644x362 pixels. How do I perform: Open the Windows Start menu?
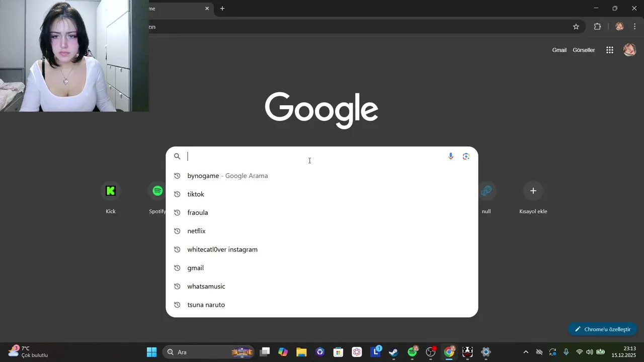pos(151,352)
